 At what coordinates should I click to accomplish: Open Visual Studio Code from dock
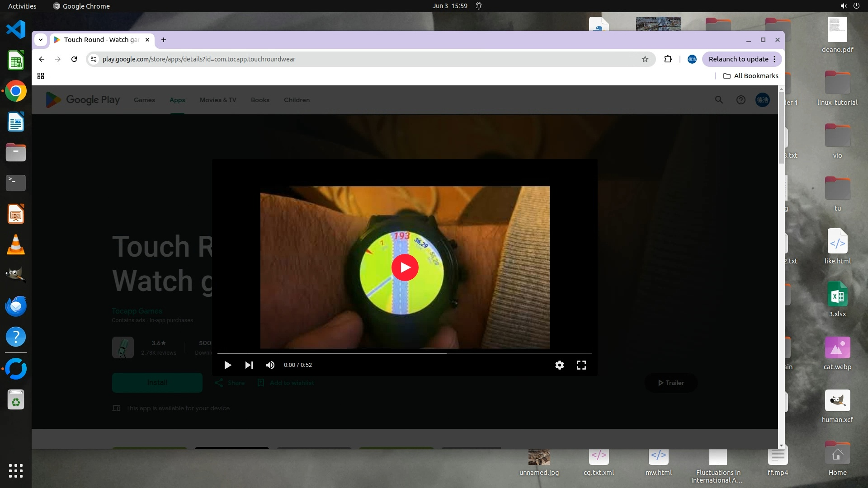click(x=16, y=30)
